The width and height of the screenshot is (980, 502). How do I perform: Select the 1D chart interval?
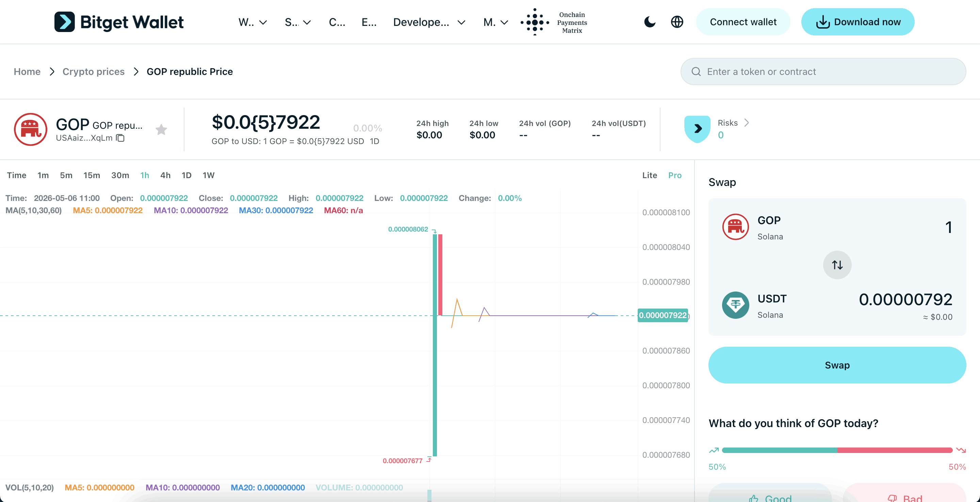coord(186,175)
